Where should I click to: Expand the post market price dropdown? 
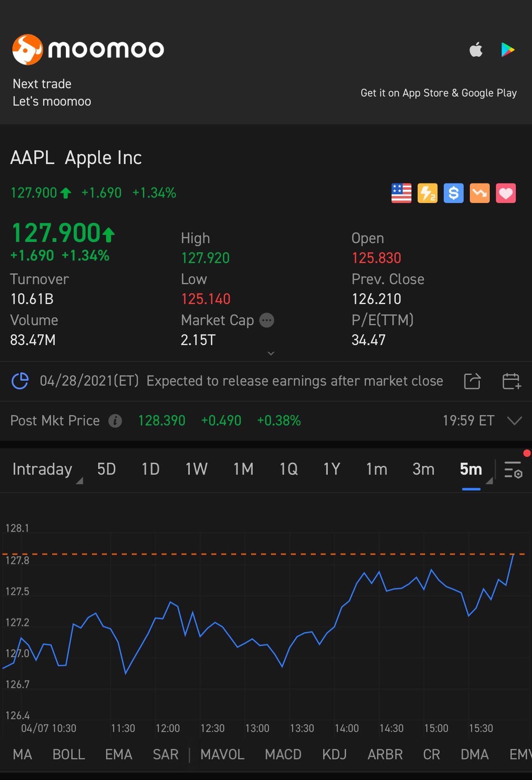[514, 421]
